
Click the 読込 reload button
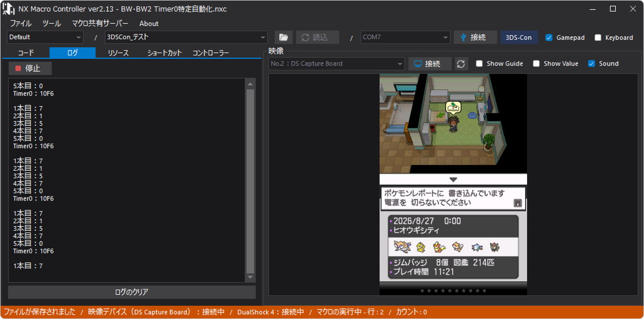click(318, 37)
